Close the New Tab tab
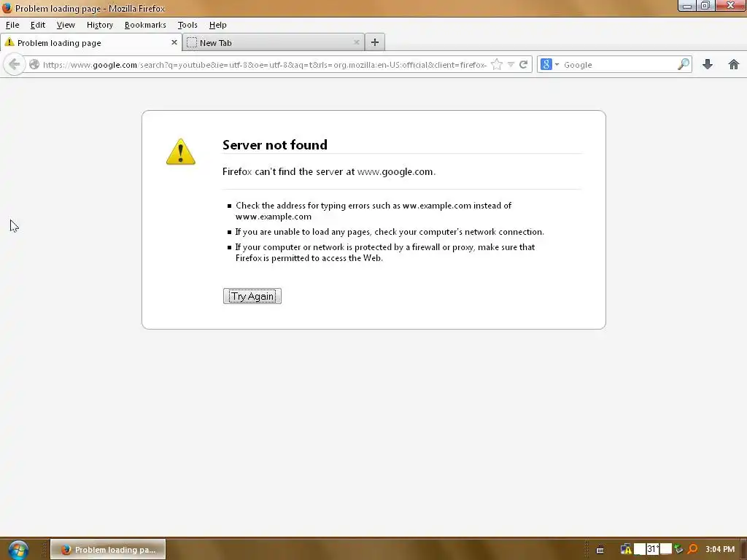The height and width of the screenshot is (560, 747). point(356,42)
